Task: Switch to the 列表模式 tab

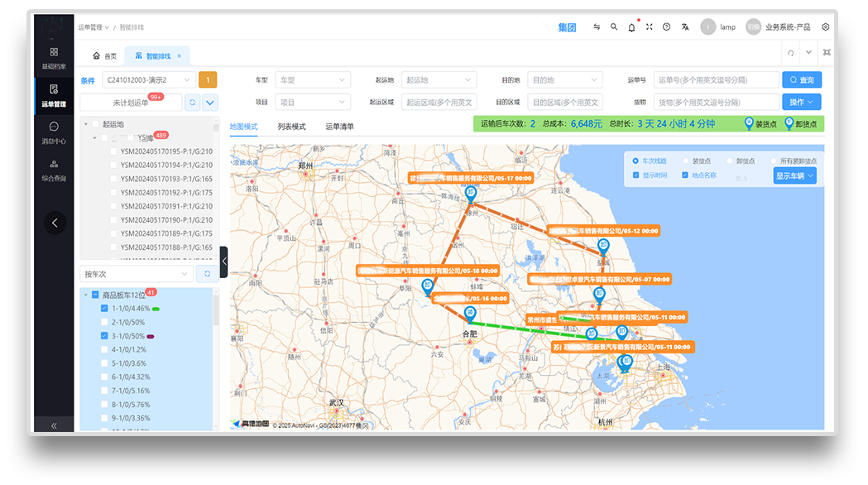Action: pyautogui.click(x=291, y=127)
